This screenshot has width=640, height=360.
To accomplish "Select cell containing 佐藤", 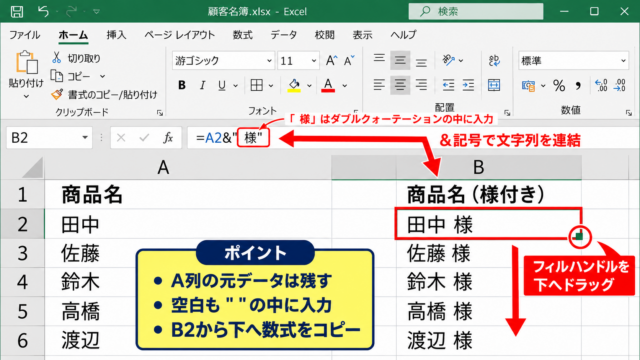I will (188, 253).
